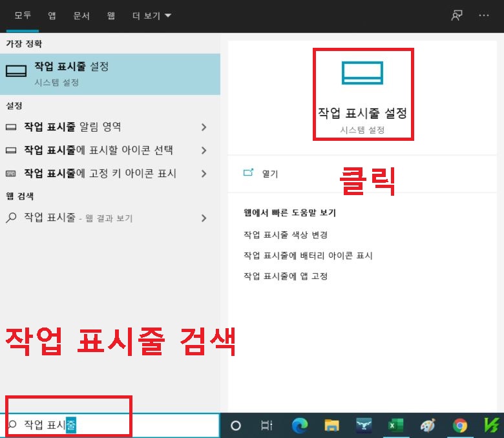Click taskbar icon beside best match result

tap(16, 71)
